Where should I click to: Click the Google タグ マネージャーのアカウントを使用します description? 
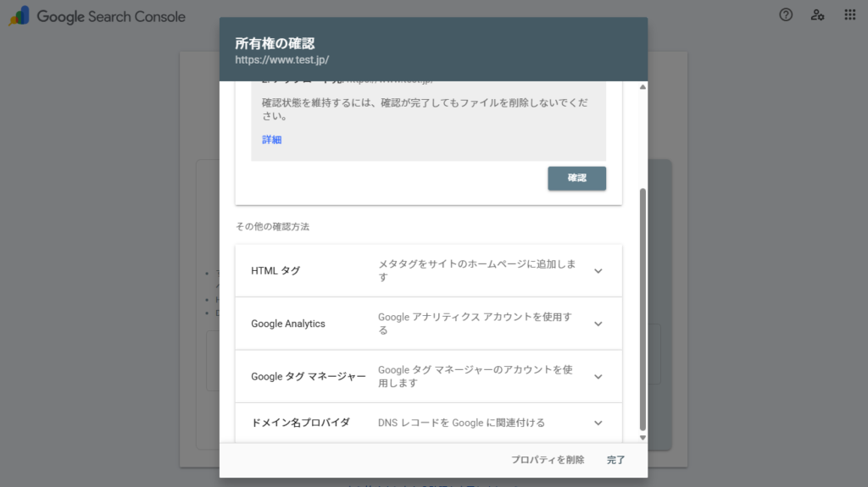475,376
